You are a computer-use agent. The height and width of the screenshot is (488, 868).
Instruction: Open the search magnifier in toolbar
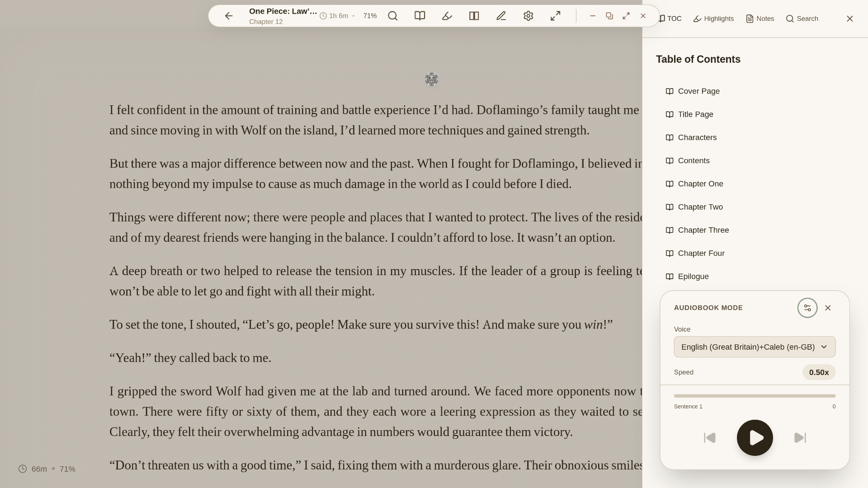click(x=392, y=16)
